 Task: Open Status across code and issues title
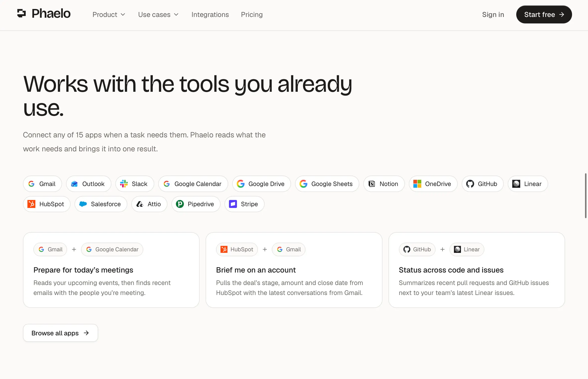click(451, 270)
